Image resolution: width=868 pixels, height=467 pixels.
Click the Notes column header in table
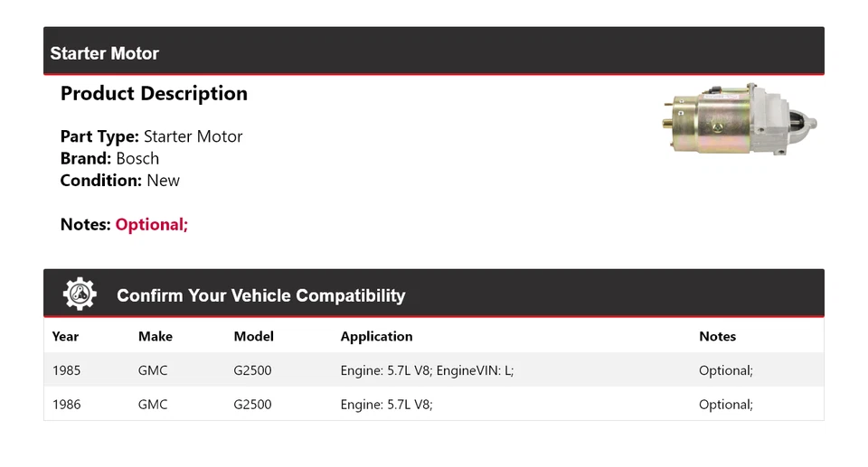717,336
